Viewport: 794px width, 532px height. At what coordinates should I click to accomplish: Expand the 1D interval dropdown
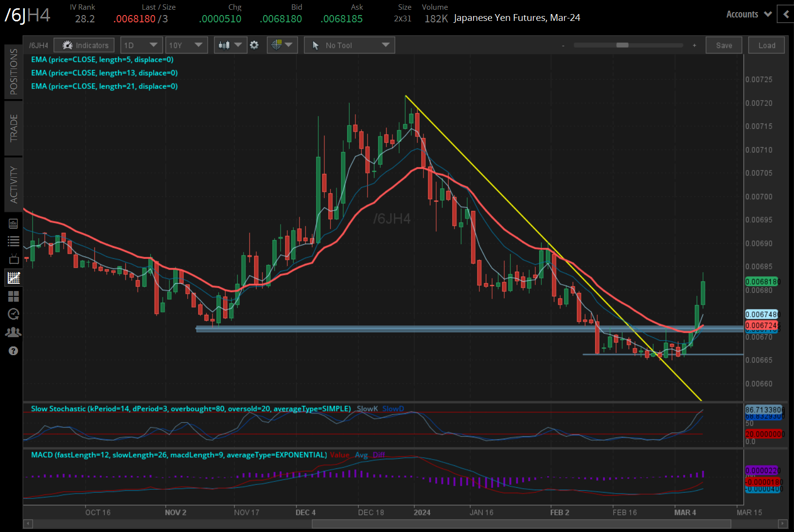pyautogui.click(x=141, y=45)
